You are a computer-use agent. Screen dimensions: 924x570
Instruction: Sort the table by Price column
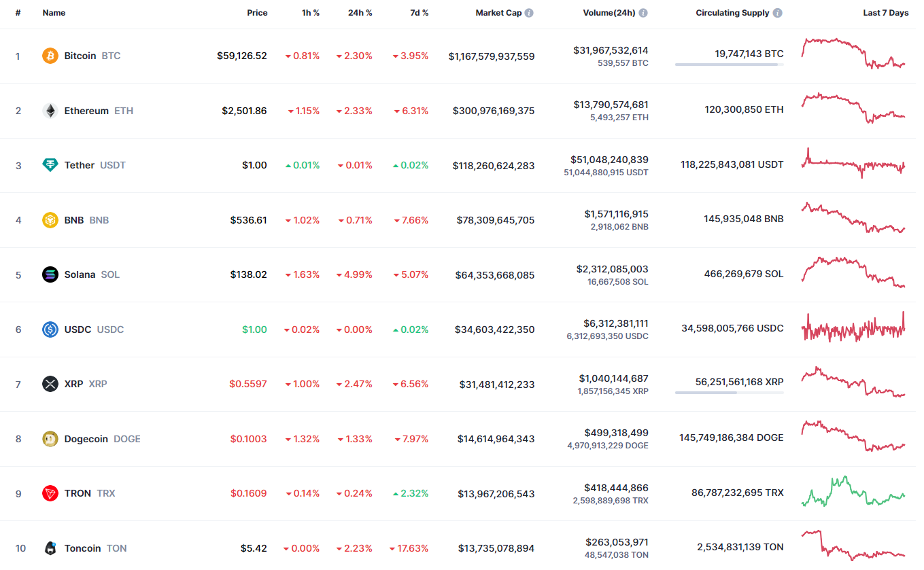(257, 13)
